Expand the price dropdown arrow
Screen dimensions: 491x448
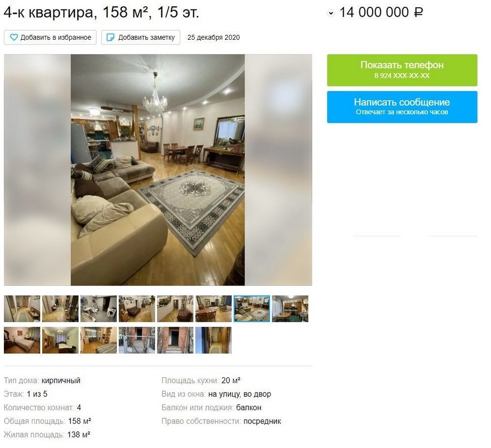331,13
